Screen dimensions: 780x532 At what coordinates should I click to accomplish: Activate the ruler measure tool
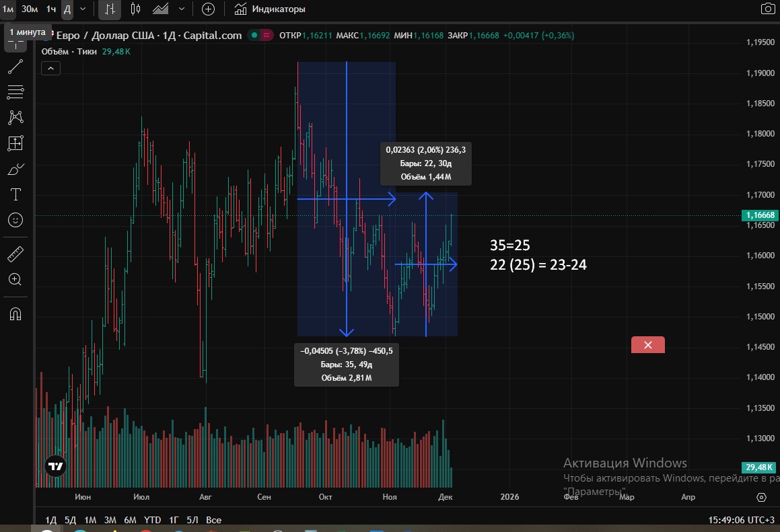15,254
